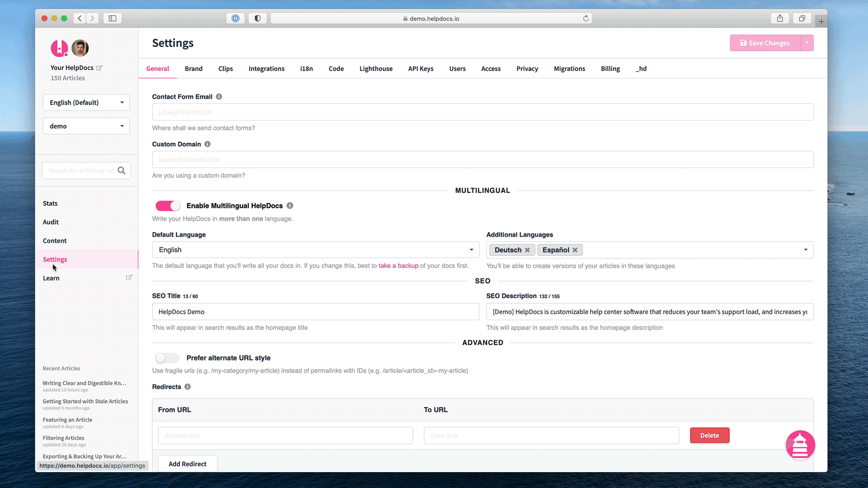Remove the Deutsch language tag
The width and height of the screenshot is (868, 488).
pyautogui.click(x=527, y=250)
